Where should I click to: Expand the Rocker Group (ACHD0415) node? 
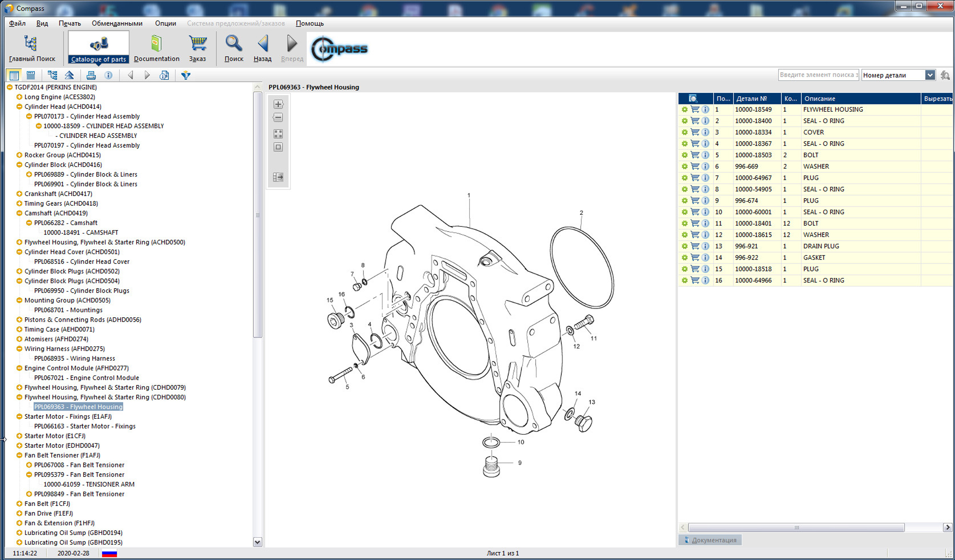(x=19, y=155)
